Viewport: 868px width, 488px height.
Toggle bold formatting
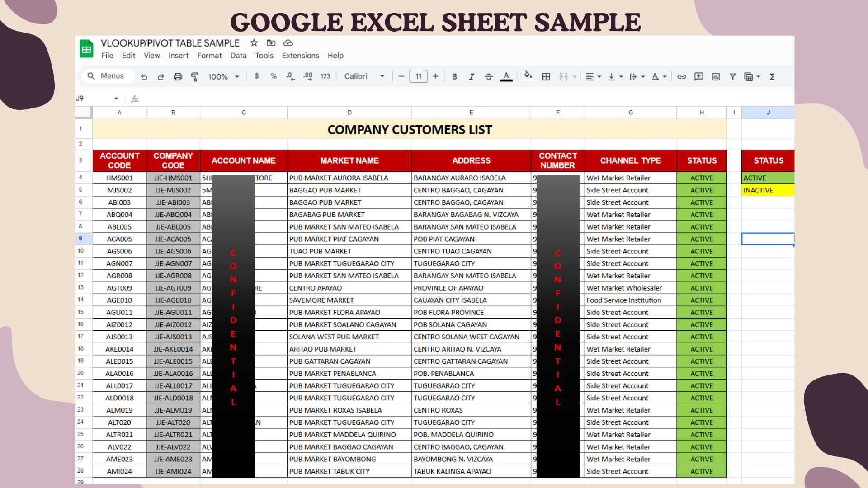pos(454,77)
